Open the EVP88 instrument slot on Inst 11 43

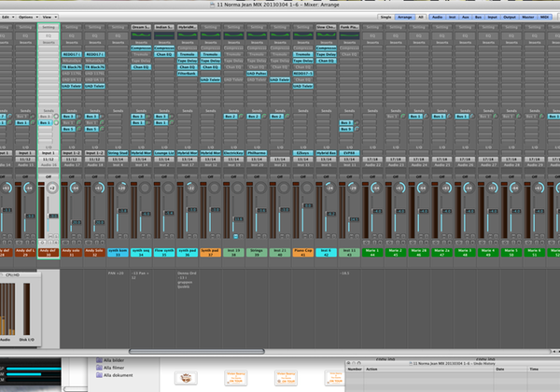click(349, 153)
